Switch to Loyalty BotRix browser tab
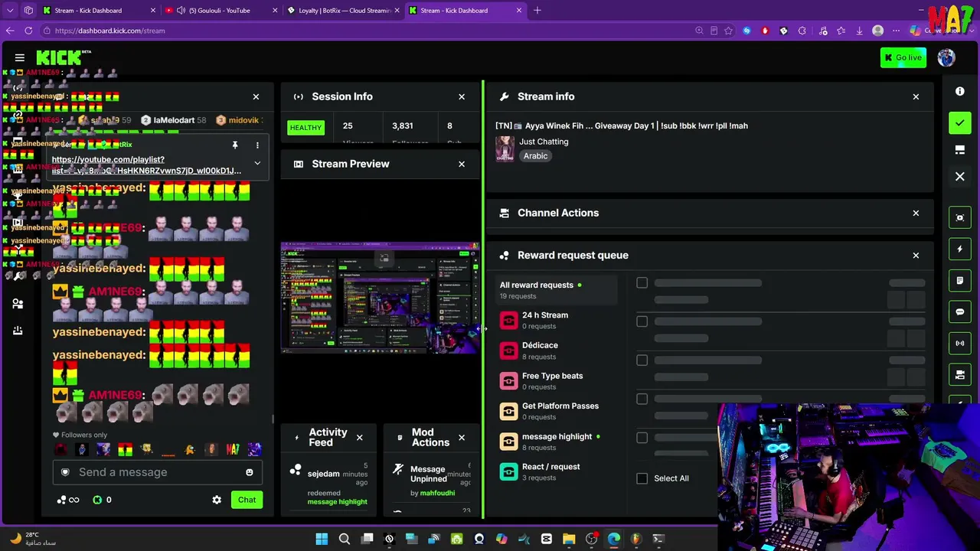 pyautogui.click(x=343, y=11)
